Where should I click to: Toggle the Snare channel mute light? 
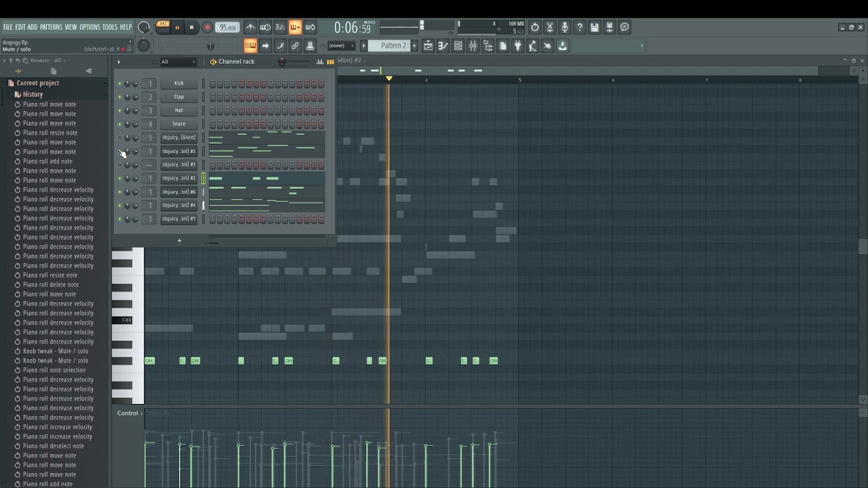tap(120, 124)
